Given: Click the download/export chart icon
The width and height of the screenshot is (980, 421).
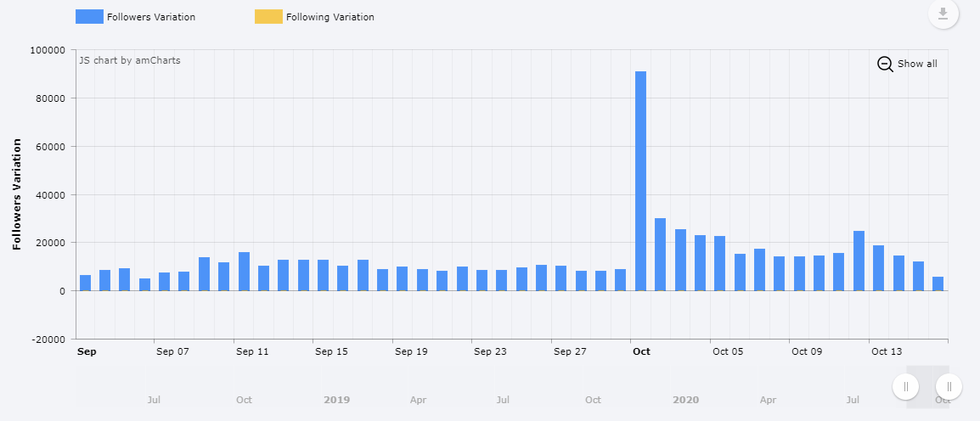Looking at the screenshot, I should 943,14.
